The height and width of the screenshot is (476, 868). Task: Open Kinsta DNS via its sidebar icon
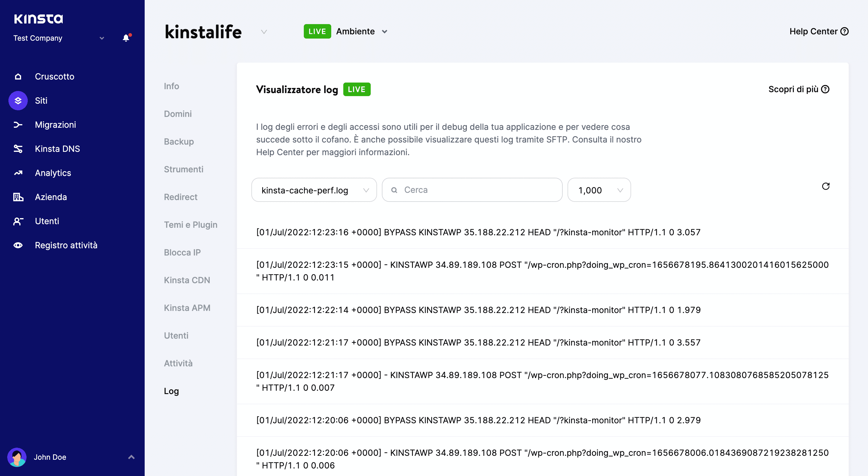(x=18, y=149)
